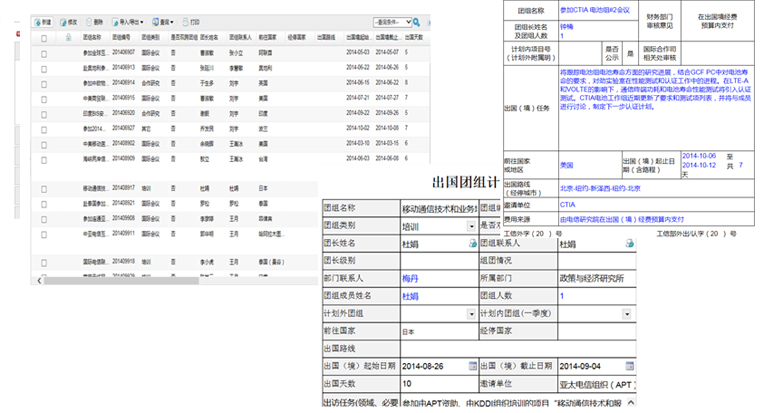The image size is (784, 413).
Task: Sort list by 团组名称 column header
Action: pyautogui.click(x=92, y=38)
